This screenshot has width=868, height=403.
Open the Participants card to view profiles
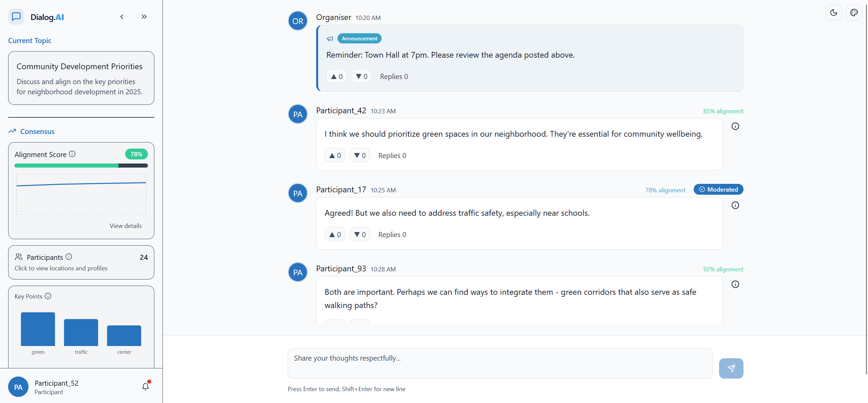(x=81, y=262)
